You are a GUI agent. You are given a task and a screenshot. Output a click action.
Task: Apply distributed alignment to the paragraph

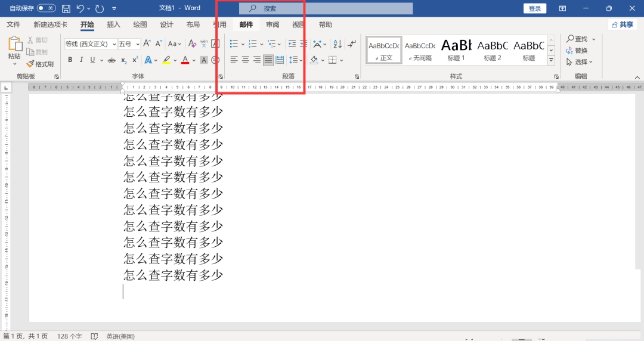coord(280,60)
